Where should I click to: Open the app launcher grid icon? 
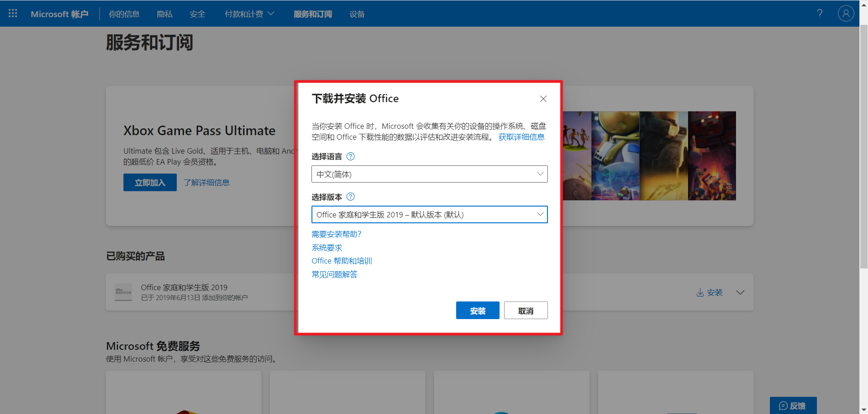point(13,14)
